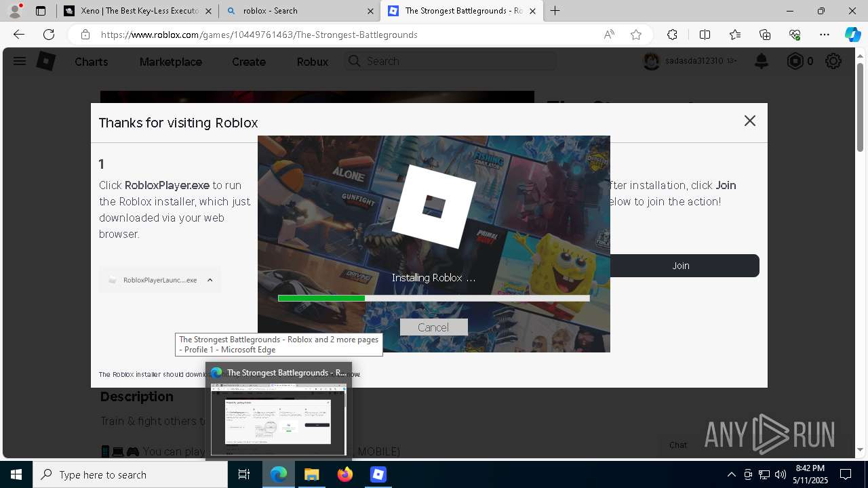This screenshot has height=488, width=868.
Task: Open Windows Start menu
Action: pos(16,474)
